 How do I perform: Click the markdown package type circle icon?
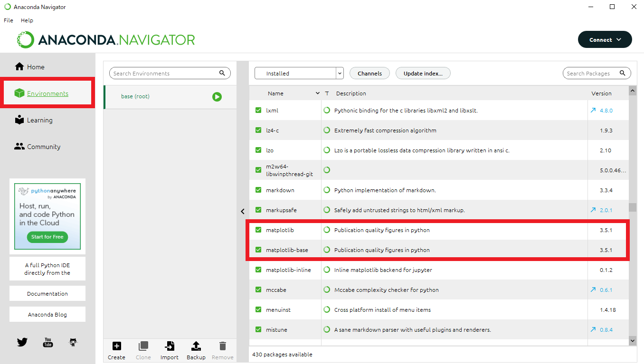click(327, 190)
